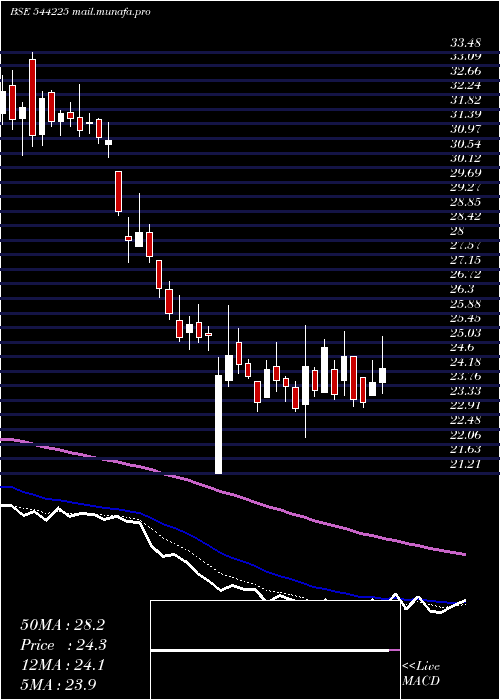Click the 32.66 price axis label
The width and height of the screenshot is (500, 700).
tap(466, 71)
